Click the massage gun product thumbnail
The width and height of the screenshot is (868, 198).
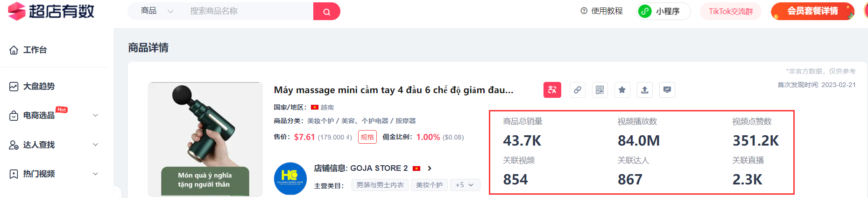(205, 139)
